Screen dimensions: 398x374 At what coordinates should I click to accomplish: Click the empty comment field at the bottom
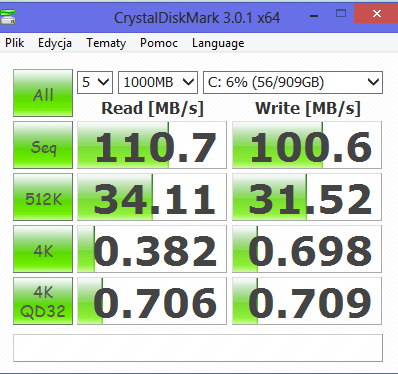tap(198, 348)
